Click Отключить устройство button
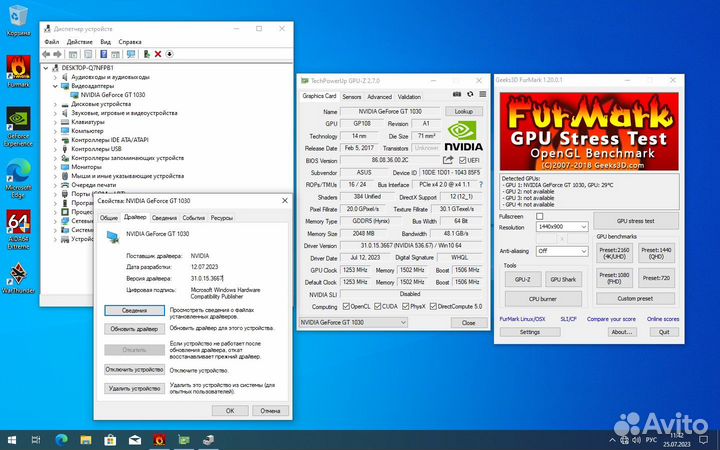Screen dimensions: 720x450 click(134, 370)
